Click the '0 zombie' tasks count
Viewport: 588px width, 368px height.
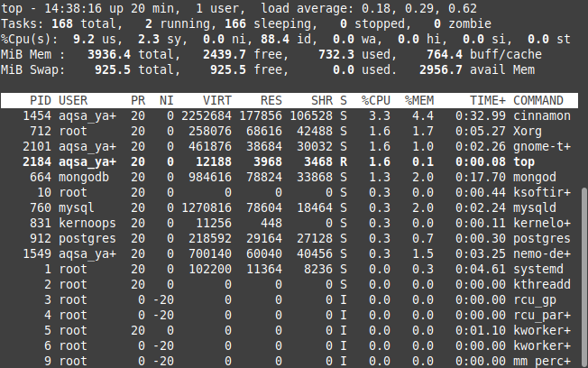point(463,24)
